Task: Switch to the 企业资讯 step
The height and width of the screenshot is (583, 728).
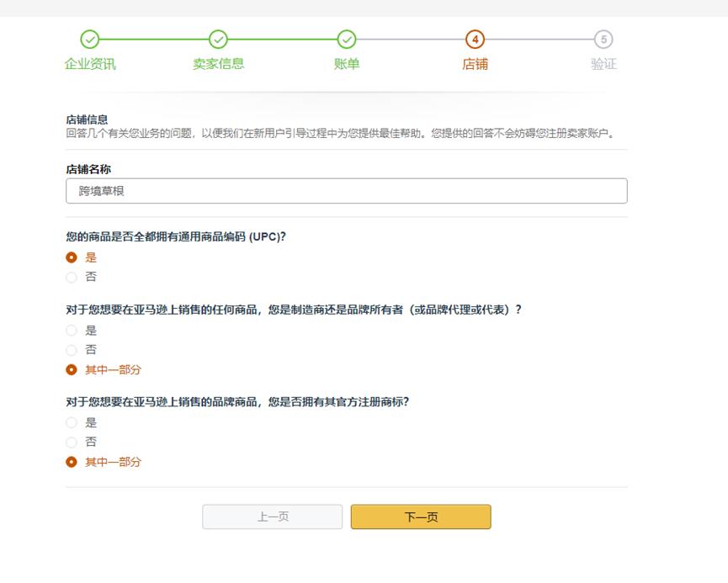Action: point(91,61)
